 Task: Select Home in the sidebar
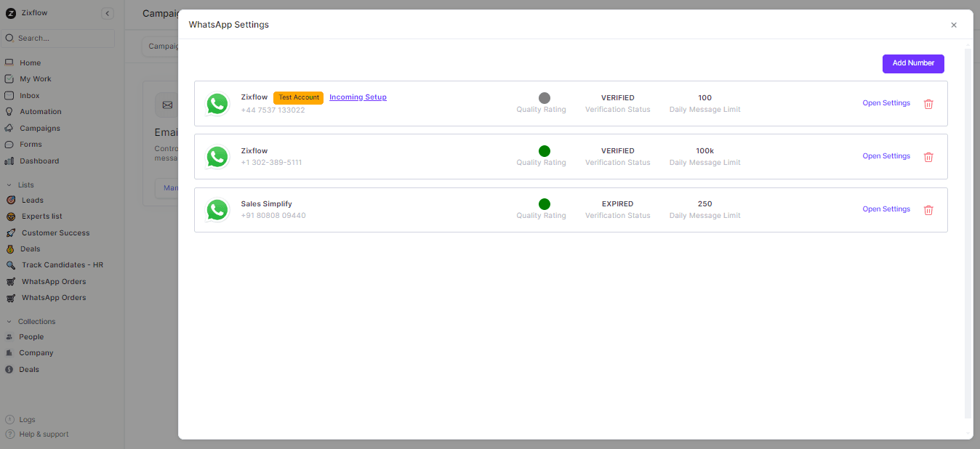pos(9,62)
